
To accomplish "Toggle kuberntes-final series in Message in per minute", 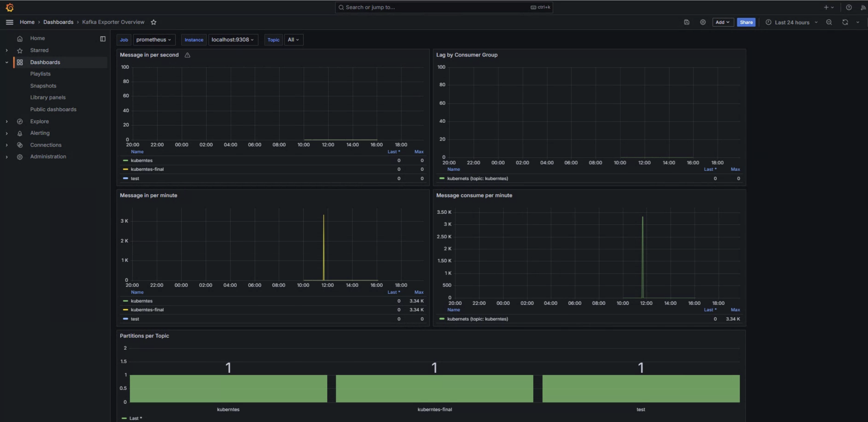I will click(x=147, y=310).
